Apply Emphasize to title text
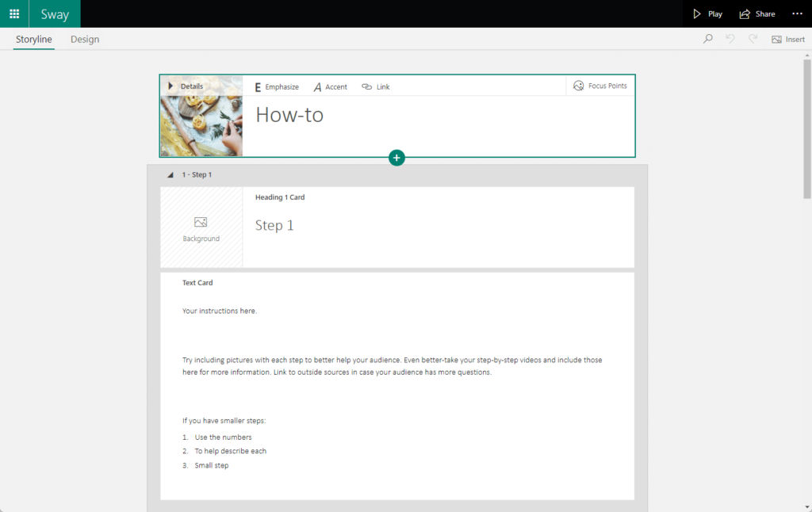The width and height of the screenshot is (812, 512). (x=277, y=87)
